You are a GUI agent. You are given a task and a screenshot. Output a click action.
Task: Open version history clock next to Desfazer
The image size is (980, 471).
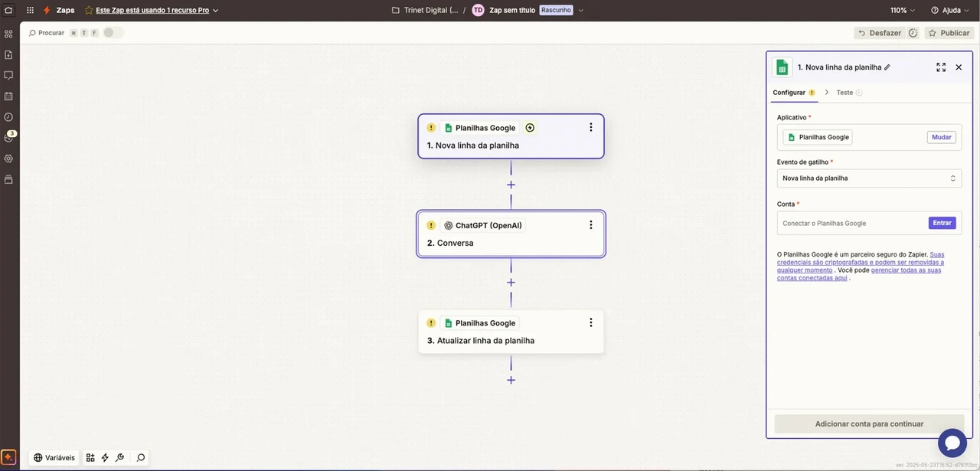(913, 33)
